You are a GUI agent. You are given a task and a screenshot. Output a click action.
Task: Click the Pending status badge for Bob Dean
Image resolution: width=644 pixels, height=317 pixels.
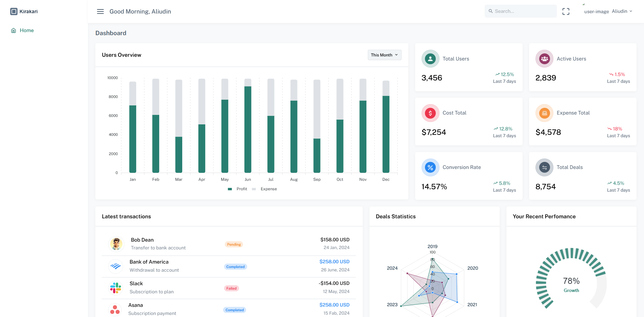point(234,244)
